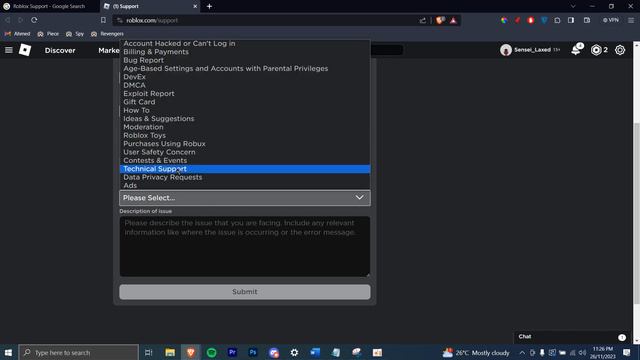Screen dimensions: 640x360
Task: Select Gift Card option
Action: pyautogui.click(x=245, y=102)
